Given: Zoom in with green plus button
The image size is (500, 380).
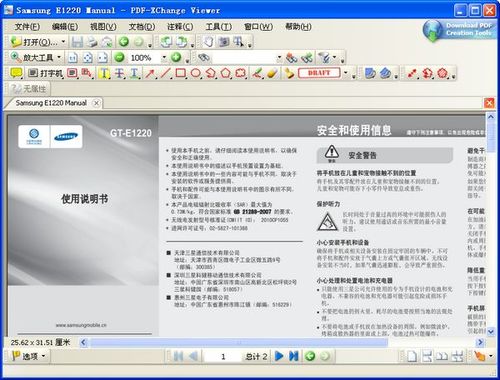Looking at the screenshot, I should coord(176,57).
